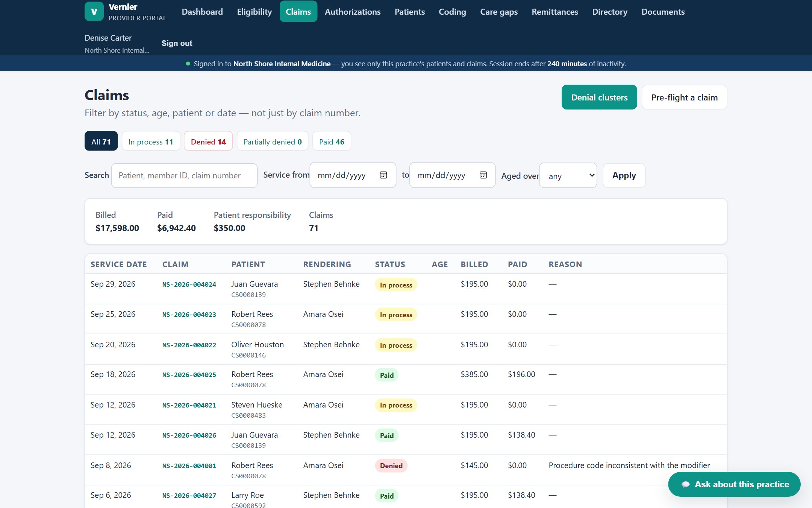Open calendar picker for Service from date

click(383, 175)
